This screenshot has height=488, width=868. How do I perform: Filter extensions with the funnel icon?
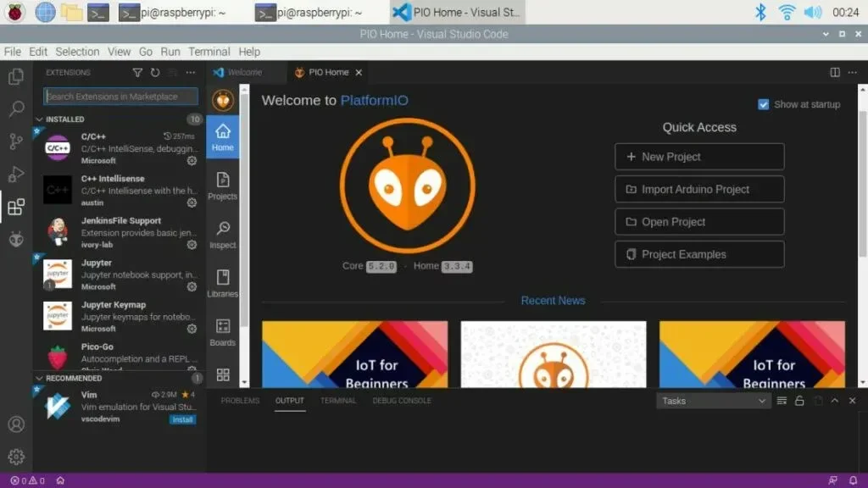click(x=137, y=73)
